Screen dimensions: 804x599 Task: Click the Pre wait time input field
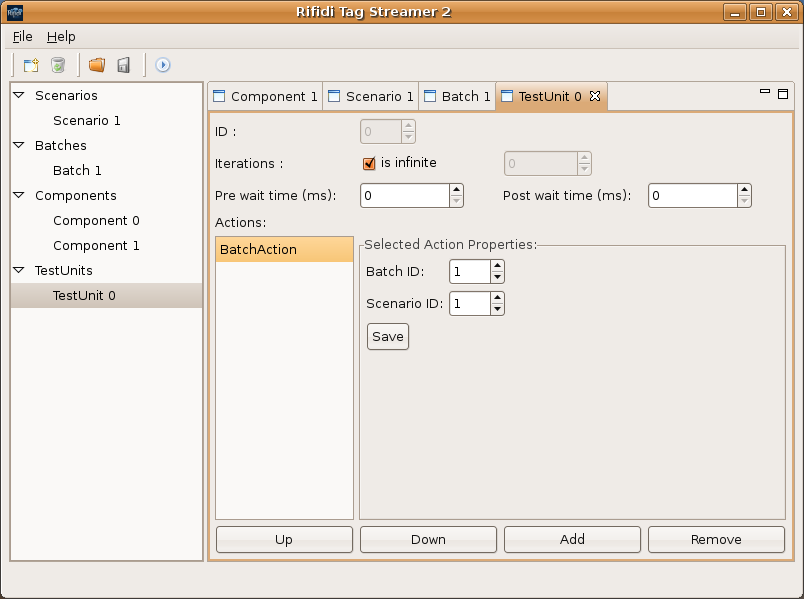tap(404, 196)
